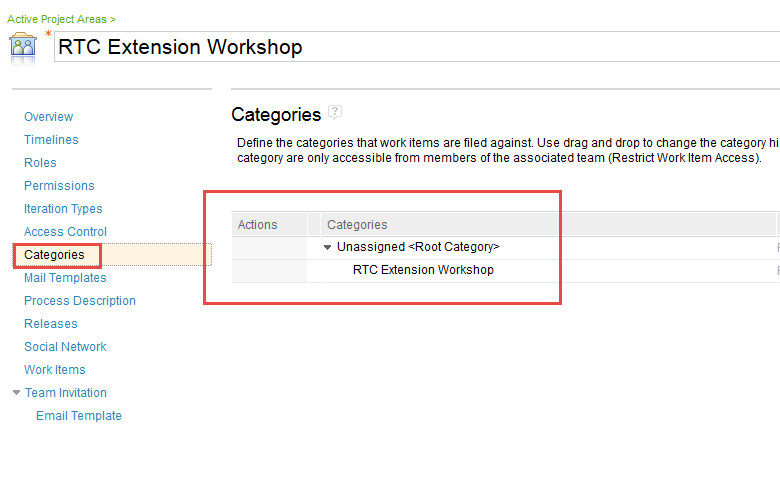Show the Permissions settings

pyautogui.click(x=59, y=186)
